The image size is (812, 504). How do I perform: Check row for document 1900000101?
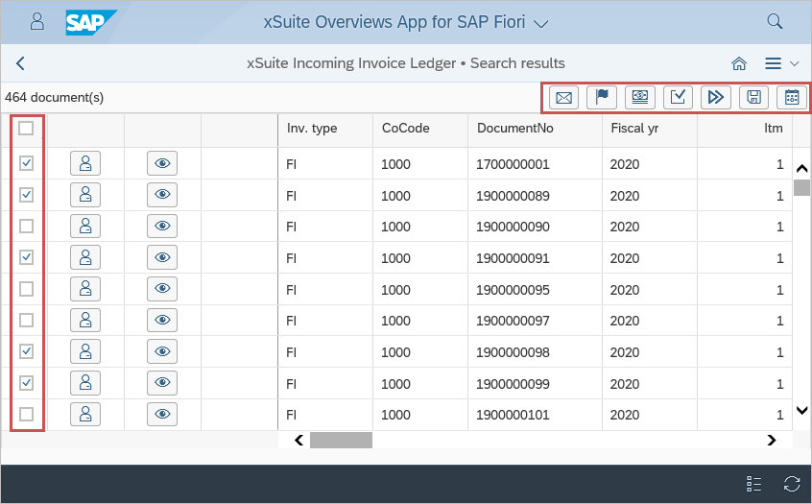click(26, 414)
